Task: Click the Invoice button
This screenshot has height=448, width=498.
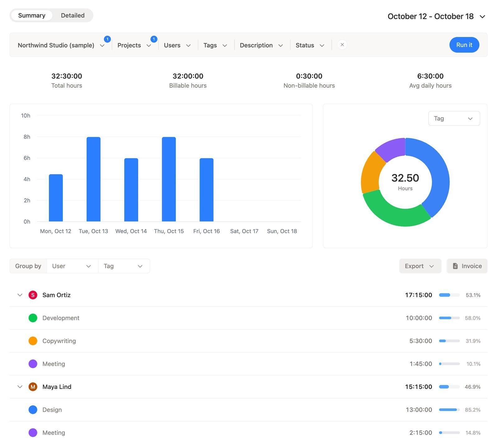Action: tap(467, 266)
